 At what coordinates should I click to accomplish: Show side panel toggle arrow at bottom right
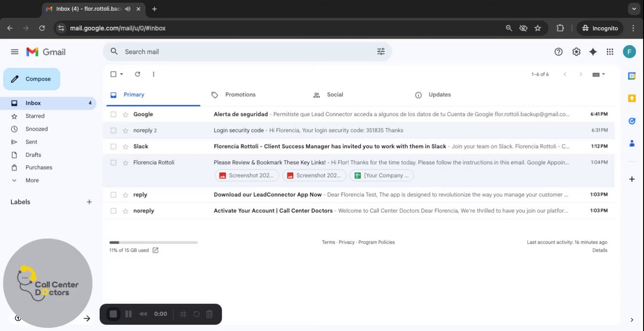click(x=632, y=320)
